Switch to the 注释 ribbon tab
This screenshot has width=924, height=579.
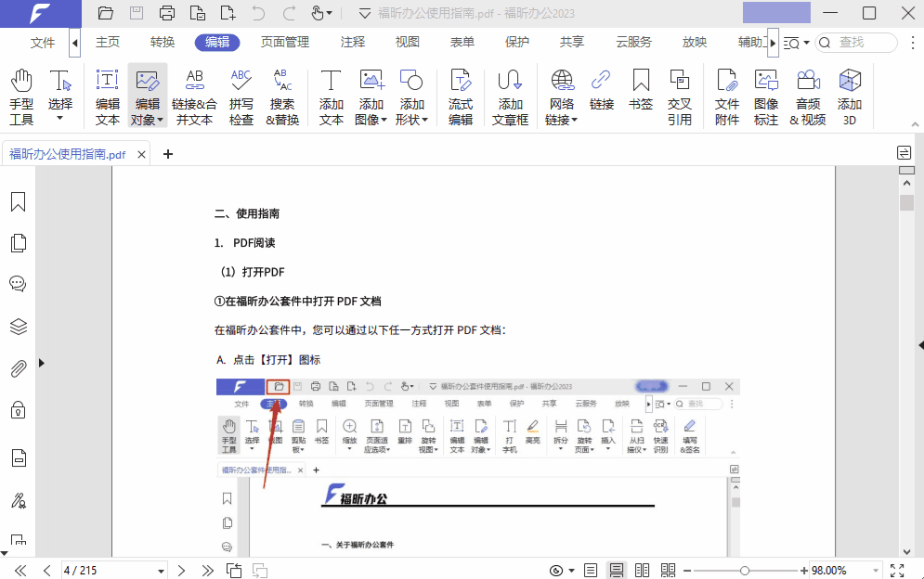point(353,42)
